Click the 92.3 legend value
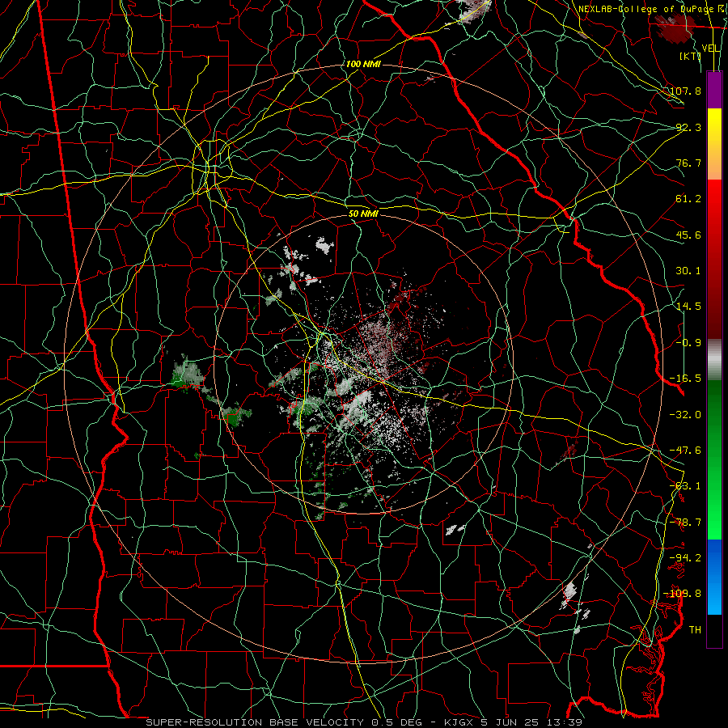 click(x=688, y=127)
